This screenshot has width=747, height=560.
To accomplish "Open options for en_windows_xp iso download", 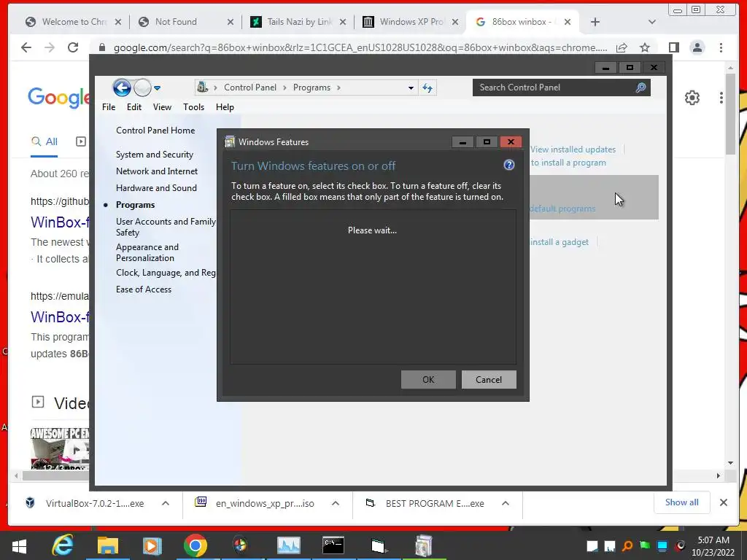I will 336,503.
